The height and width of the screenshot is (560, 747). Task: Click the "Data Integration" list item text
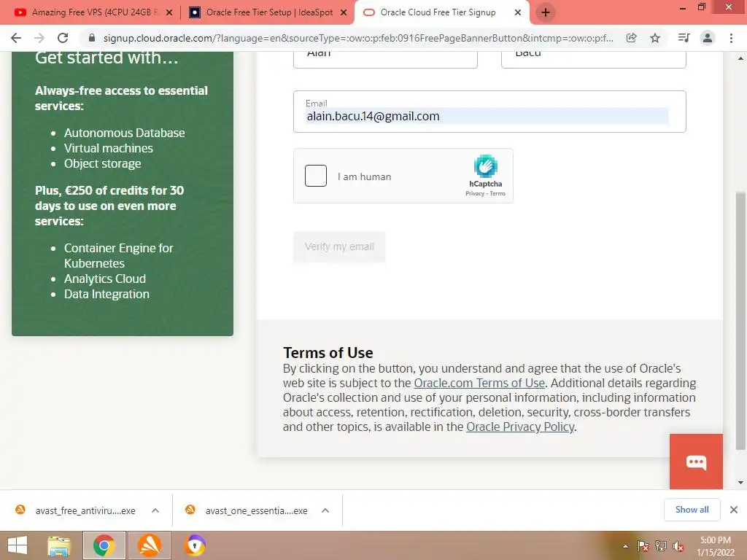107,294
